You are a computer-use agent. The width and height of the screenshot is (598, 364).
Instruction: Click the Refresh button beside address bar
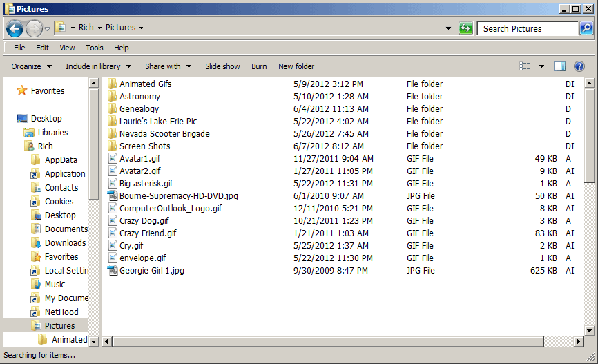click(x=466, y=28)
